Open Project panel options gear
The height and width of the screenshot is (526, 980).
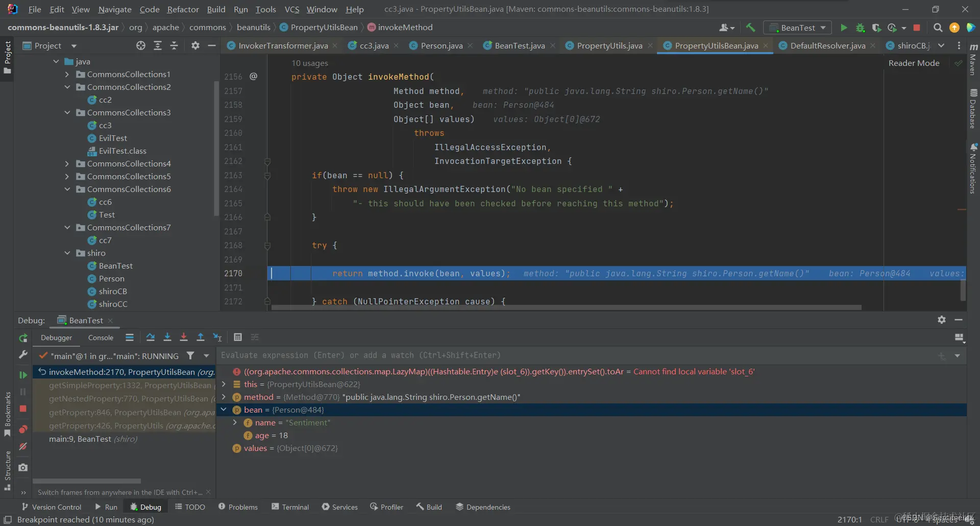(x=195, y=45)
